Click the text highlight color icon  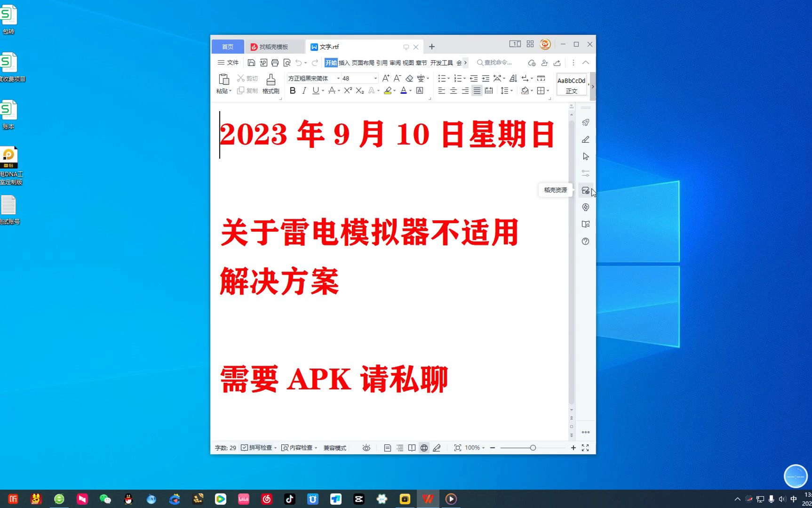click(x=388, y=90)
